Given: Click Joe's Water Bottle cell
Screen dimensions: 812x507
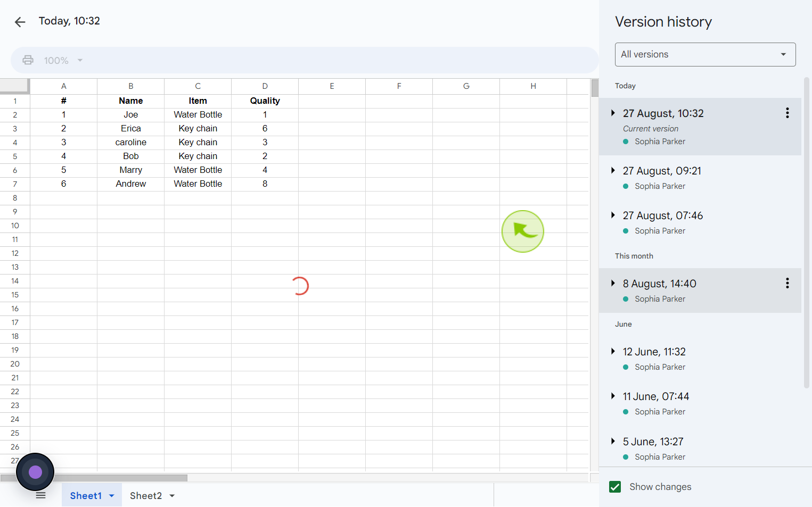Looking at the screenshot, I should pyautogui.click(x=198, y=115).
